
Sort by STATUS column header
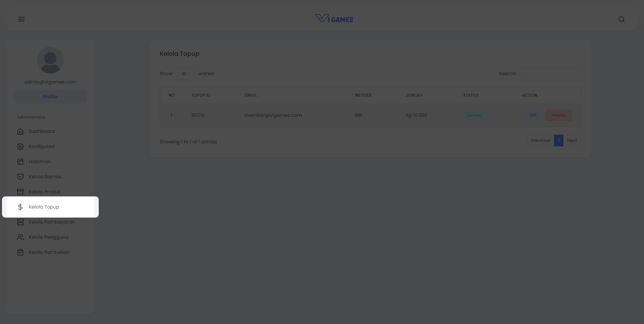click(471, 95)
